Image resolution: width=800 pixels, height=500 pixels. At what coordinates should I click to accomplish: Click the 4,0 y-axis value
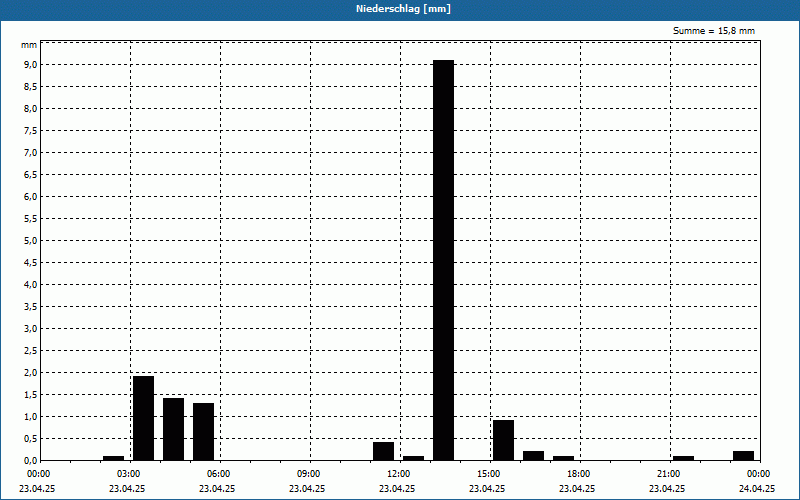(x=29, y=285)
